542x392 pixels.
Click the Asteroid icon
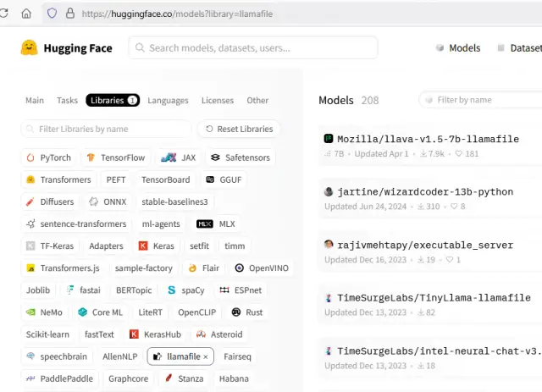point(201,334)
